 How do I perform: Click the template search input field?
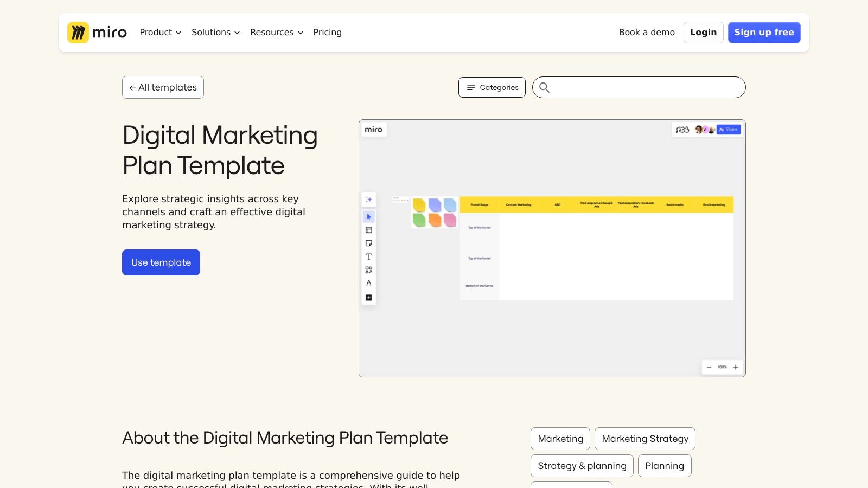point(639,87)
